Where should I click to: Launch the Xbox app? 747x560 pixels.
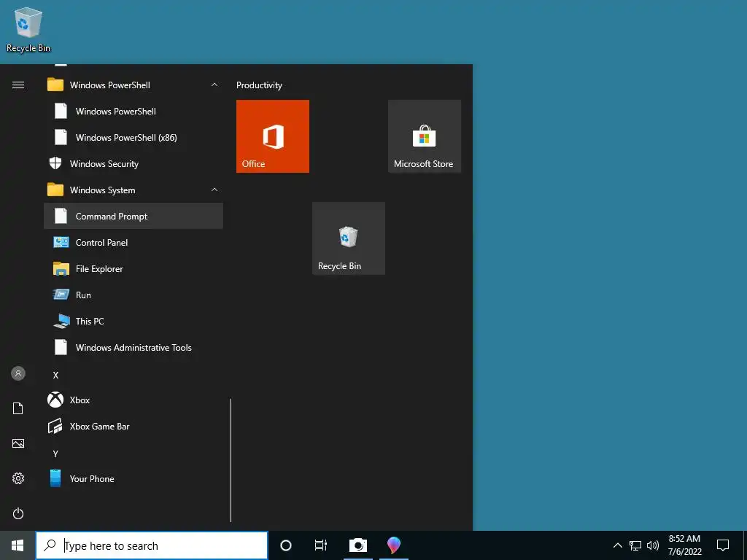point(133,400)
